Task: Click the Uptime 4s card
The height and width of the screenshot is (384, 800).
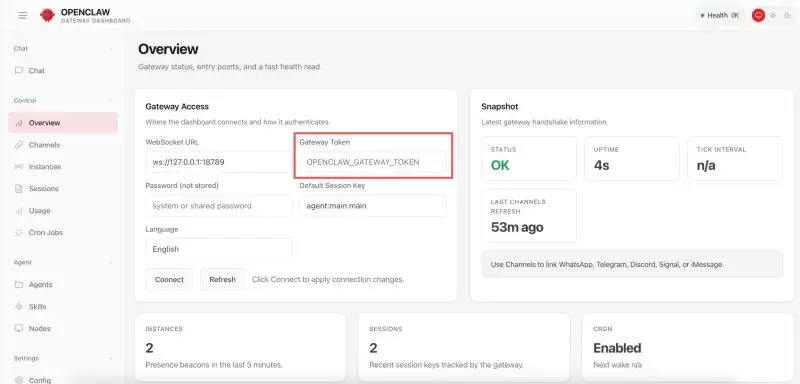Action: [632, 159]
